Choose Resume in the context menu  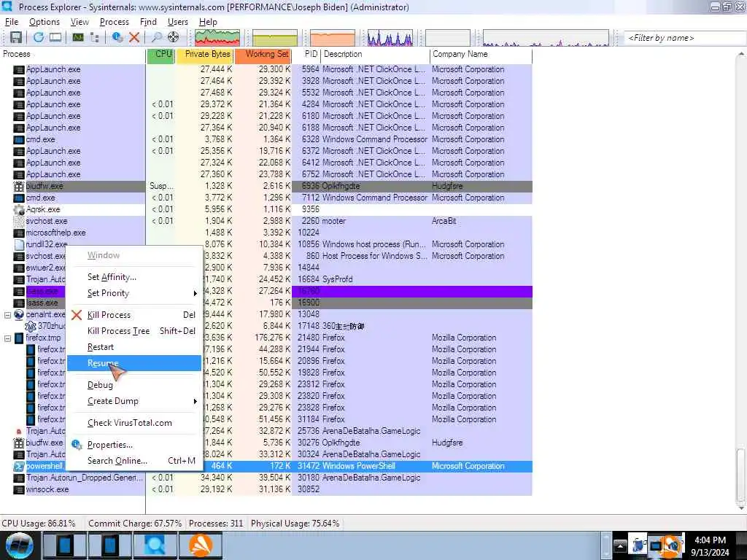tap(134, 363)
